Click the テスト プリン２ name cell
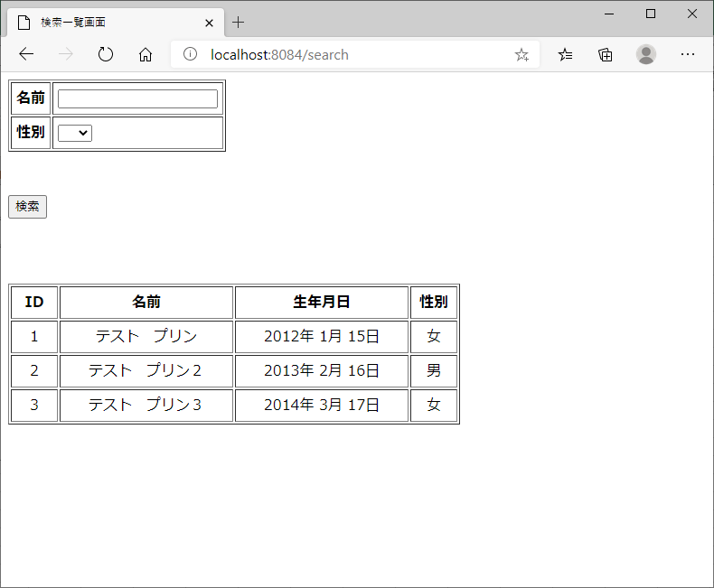This screenshot has width=714, height=588. point(146,370)
